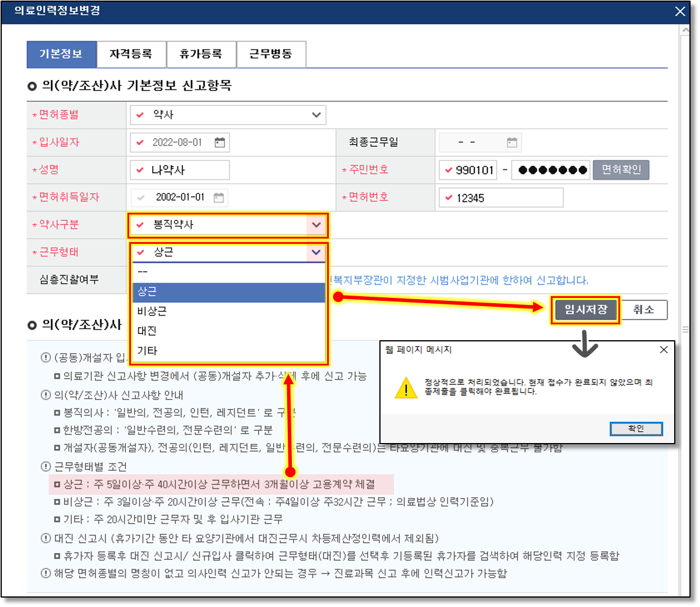Switch to the 자격등록 tab
This screenshot has width=700, height=607.
click(x=131, y=54)
